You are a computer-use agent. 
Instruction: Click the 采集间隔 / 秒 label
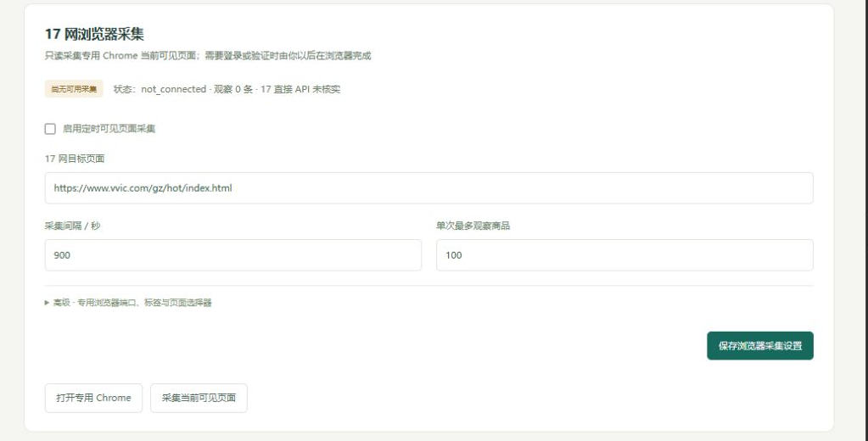(72, 226)
